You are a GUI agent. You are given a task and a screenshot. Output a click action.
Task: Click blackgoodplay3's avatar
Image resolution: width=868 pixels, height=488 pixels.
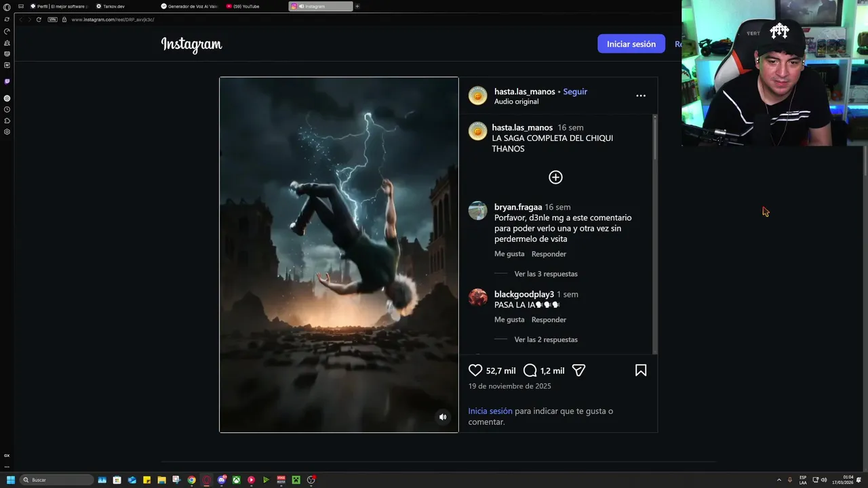477,298
